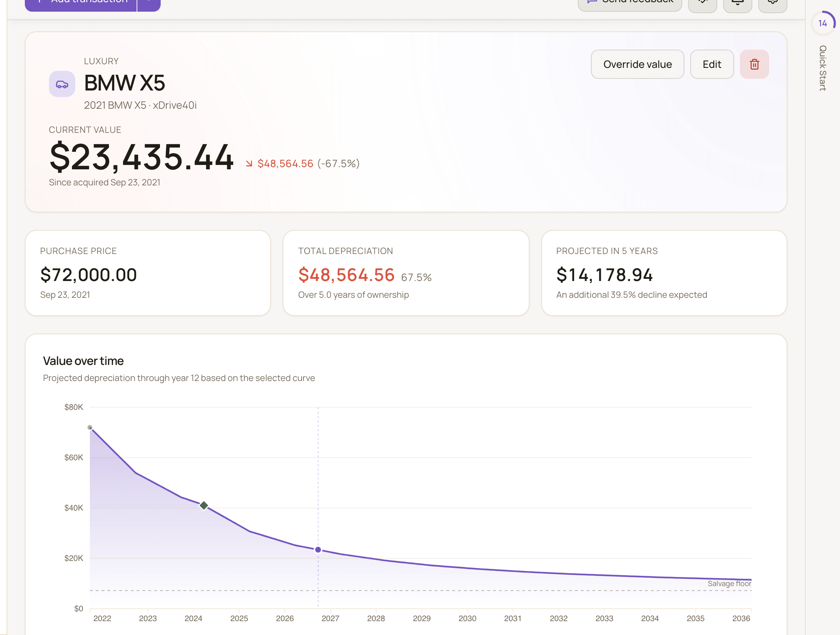Click the $72,000.00 purchase price value

click(x=88, y=275)
